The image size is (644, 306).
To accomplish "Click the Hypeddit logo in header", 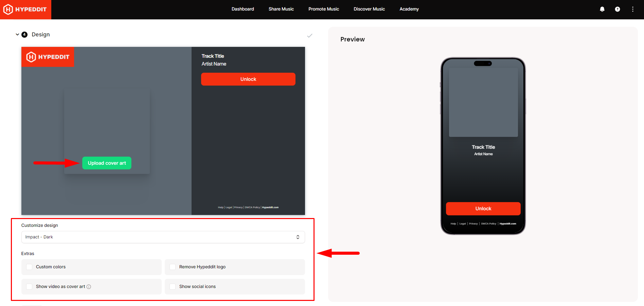I will pyautogui.click(x=25, y=10).
